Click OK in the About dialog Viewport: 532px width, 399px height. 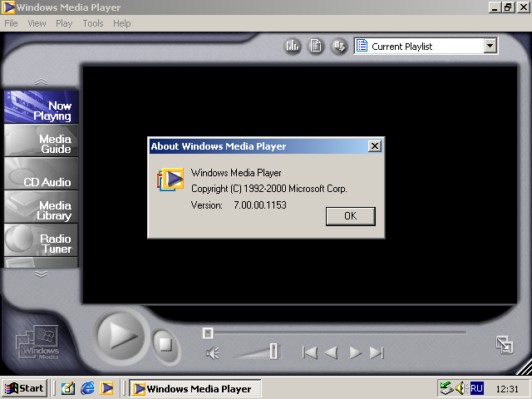coord(350,216)
